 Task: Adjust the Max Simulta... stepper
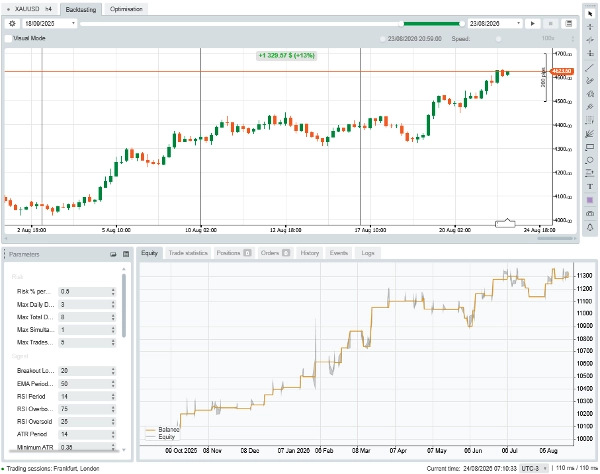pos(113,330)
